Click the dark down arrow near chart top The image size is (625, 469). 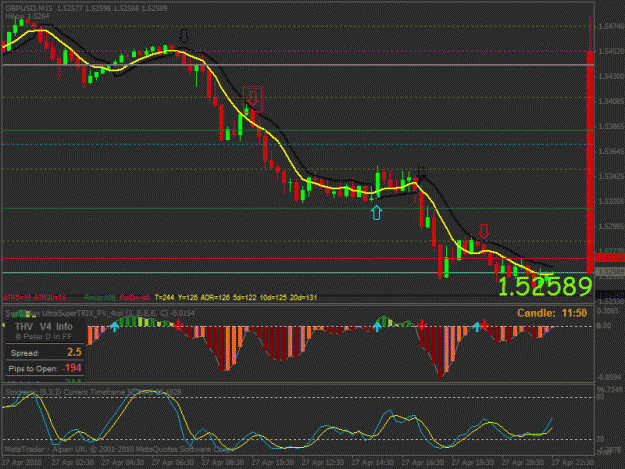183,35
